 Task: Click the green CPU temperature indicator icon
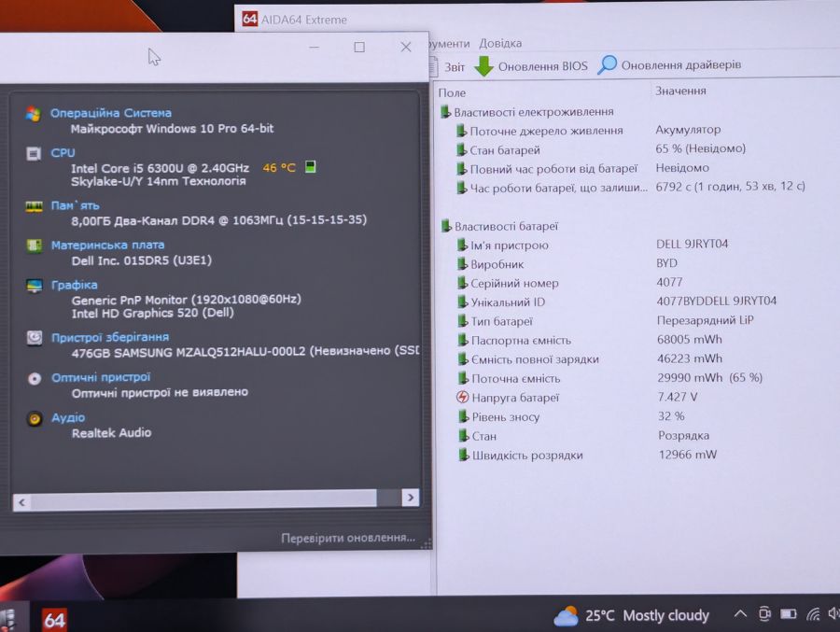pyautogui.click(x=310, y=167)
